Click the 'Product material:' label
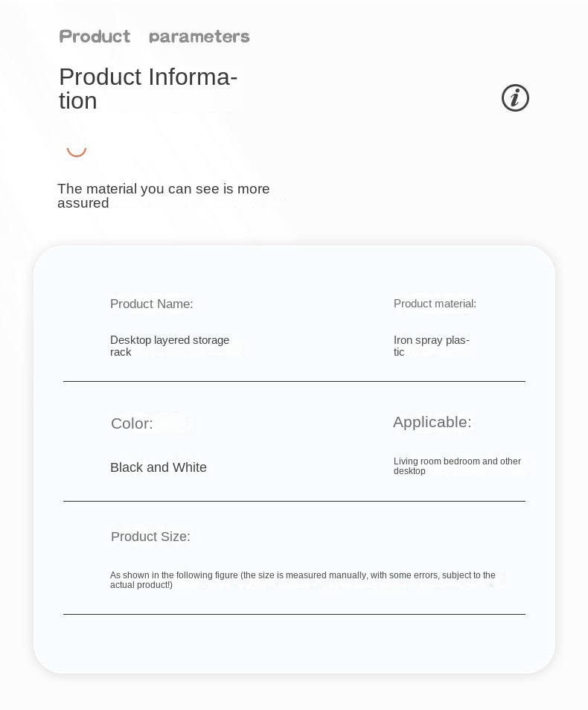This screenshot has width=588, height=710. (435, 304)
